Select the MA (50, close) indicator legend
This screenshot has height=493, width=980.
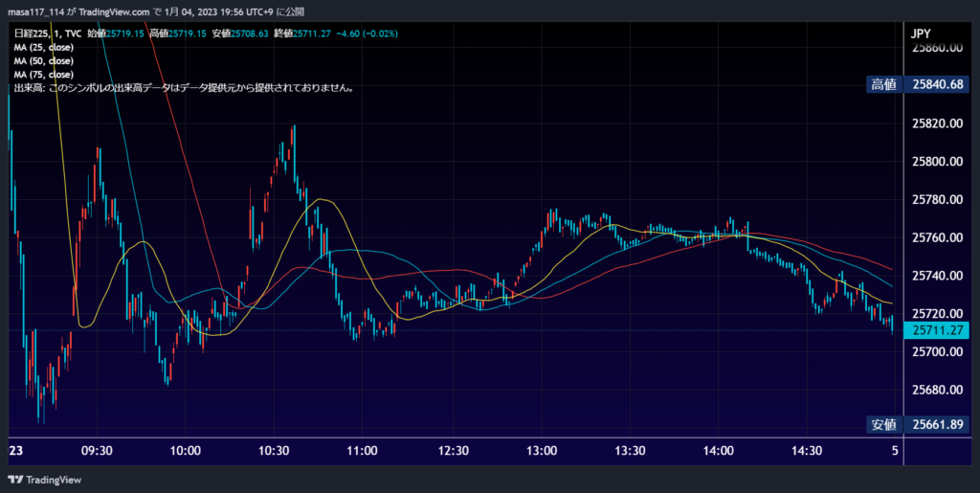coord(44,61)
